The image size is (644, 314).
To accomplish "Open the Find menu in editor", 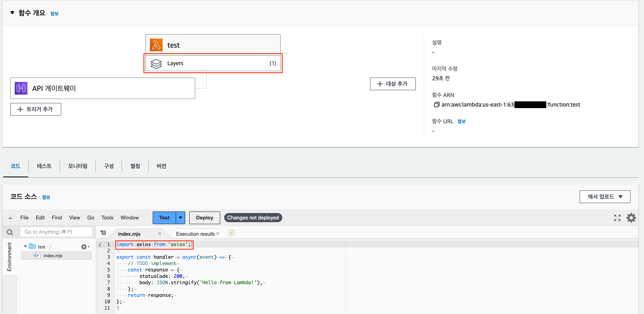I will click(57, 218).
